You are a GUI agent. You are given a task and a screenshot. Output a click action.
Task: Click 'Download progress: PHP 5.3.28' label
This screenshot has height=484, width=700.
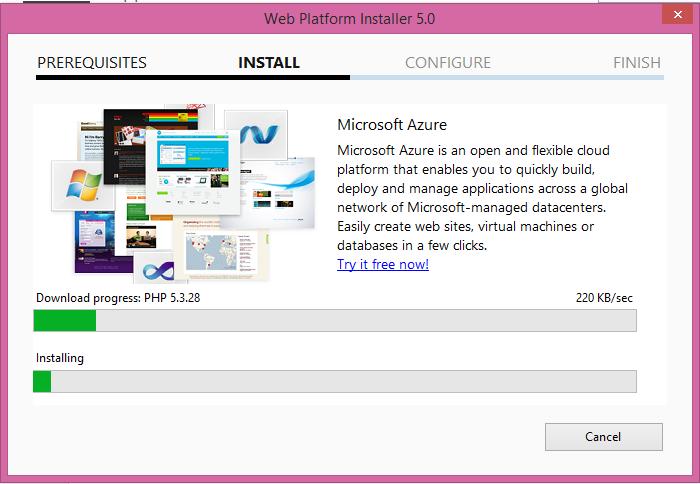(118, 298)
